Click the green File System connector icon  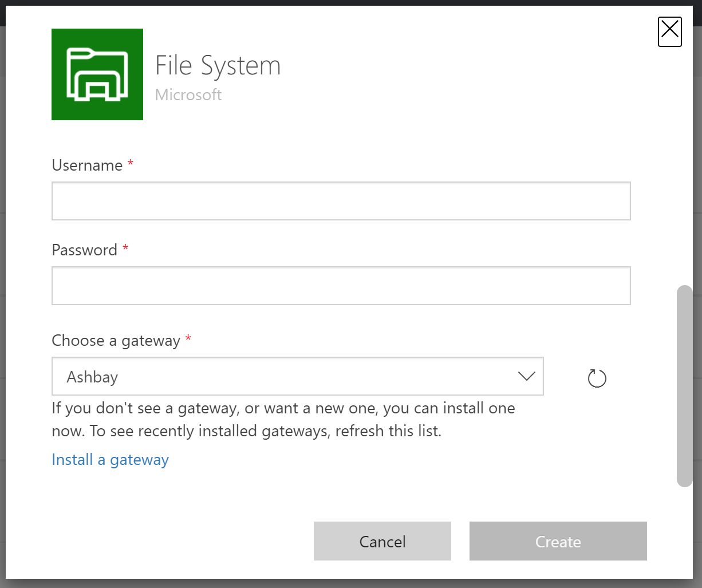click(x=97, y=74)
